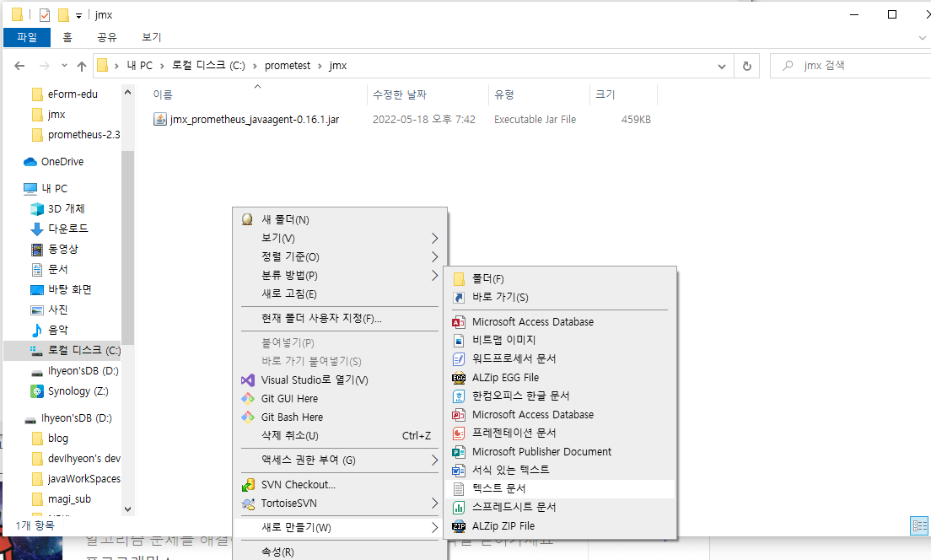Viewport: 931px width, 560px height.
Task: Click the 음악 music note icon
Action: [x=37, y=330]
